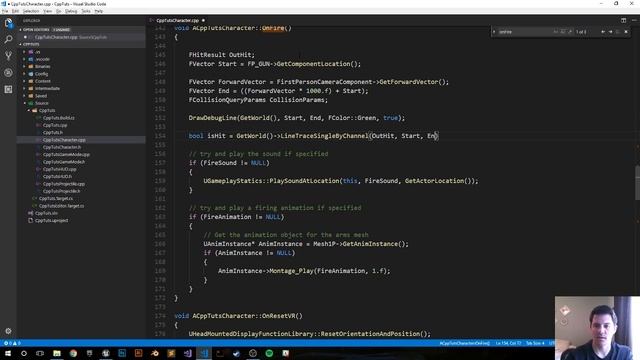
Task: Click the Split Editor icon
Action: click(623, 20)
